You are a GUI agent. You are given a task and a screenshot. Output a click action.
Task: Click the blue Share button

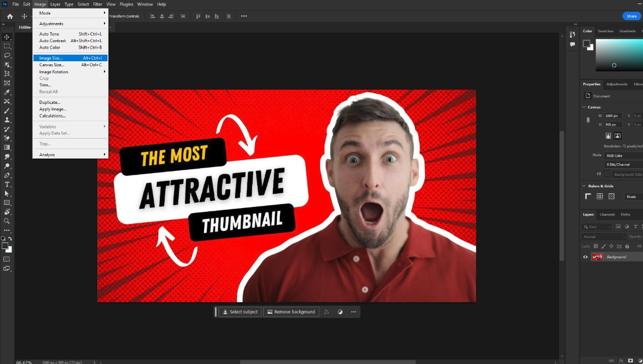(631, 16)
